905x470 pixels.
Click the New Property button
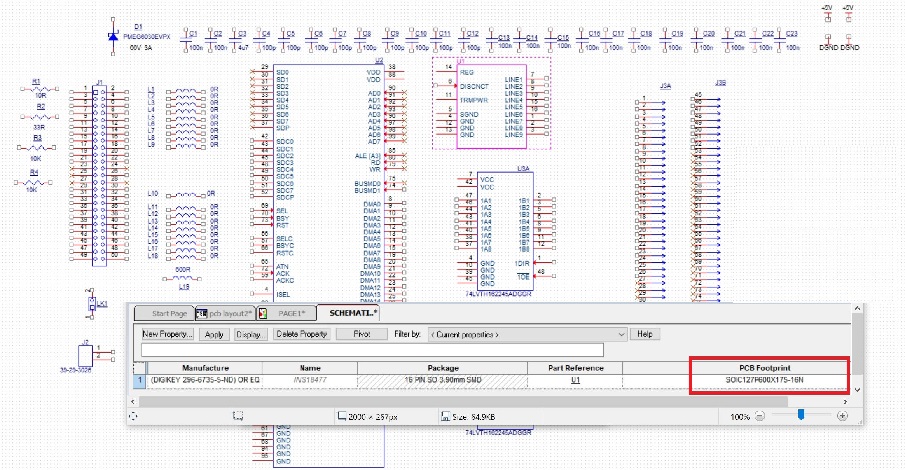[167, 334]
